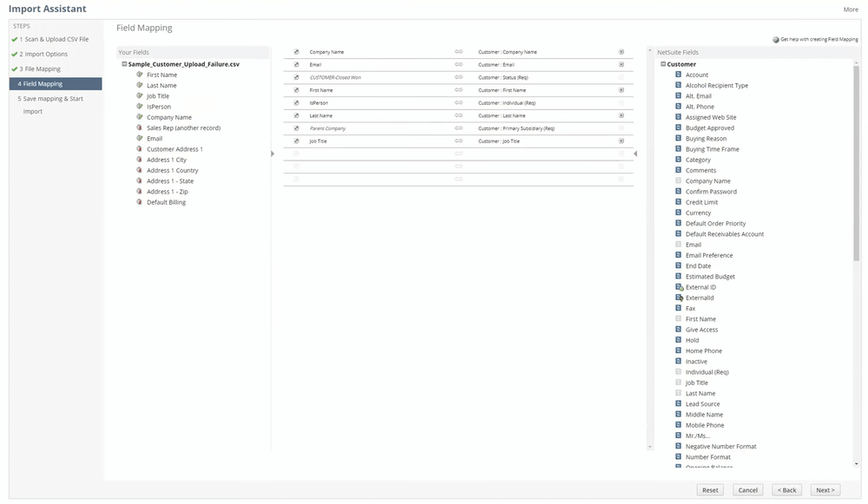
Task: Collapse the NetSuite Fields panel arrow
Action: click(x=635, y=154)
